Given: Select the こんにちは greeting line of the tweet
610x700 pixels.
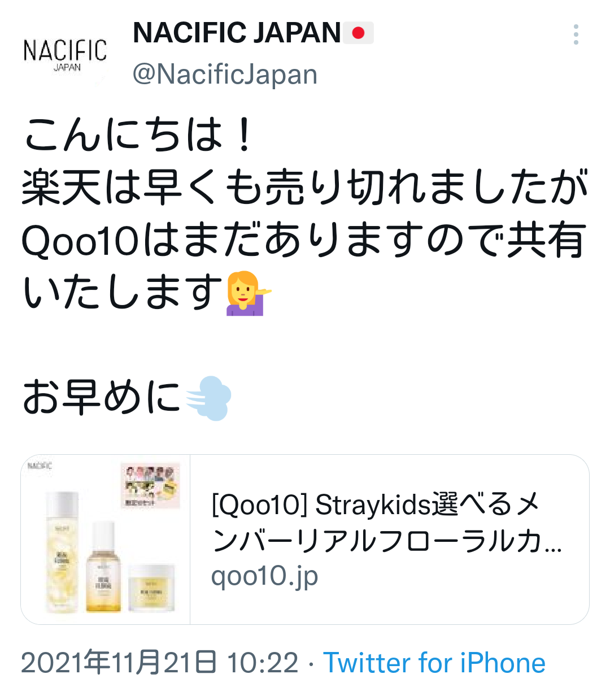Looking at the screenshot, I should point(139,134).
